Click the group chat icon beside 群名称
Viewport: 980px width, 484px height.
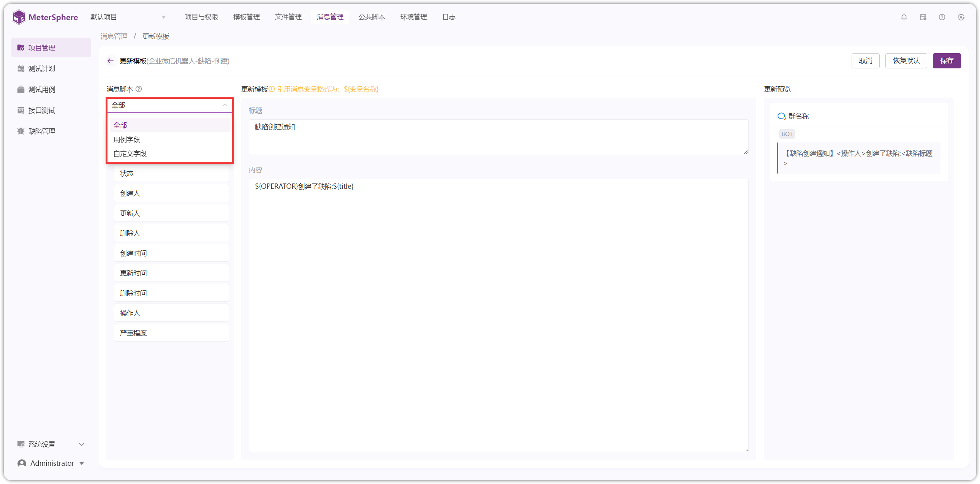coord(781,116)
